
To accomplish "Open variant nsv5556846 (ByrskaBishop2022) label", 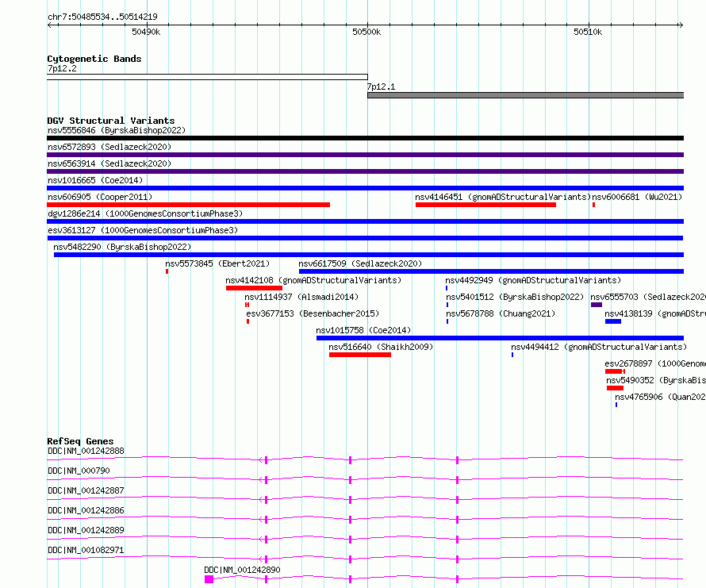I will 117,130.
